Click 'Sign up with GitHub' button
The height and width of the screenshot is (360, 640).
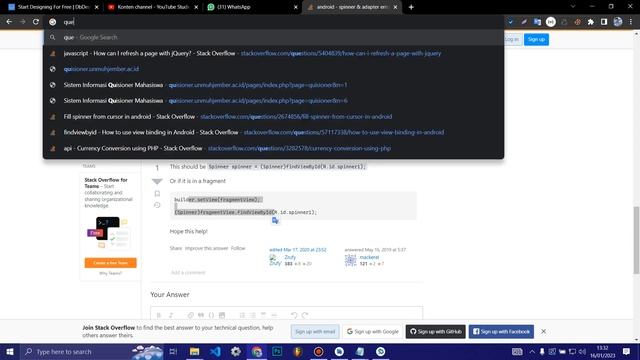pos(436,331)
